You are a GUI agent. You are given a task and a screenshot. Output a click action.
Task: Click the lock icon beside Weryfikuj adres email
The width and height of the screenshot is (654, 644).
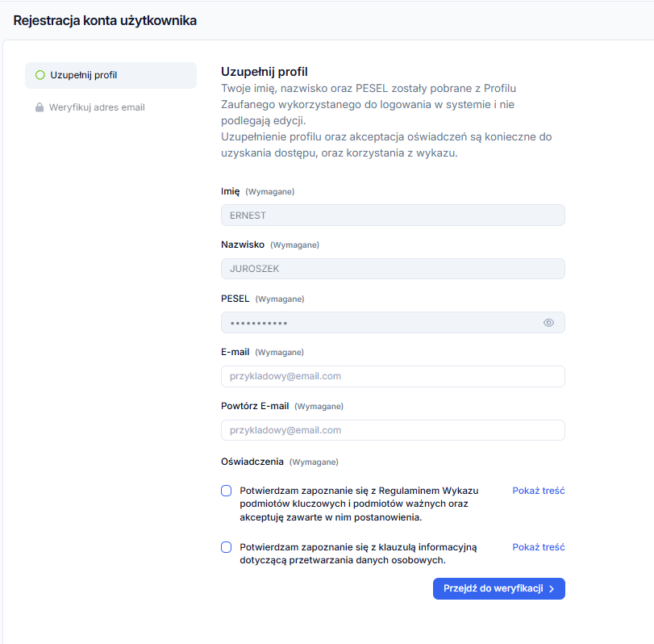click(x=40, y=107)
